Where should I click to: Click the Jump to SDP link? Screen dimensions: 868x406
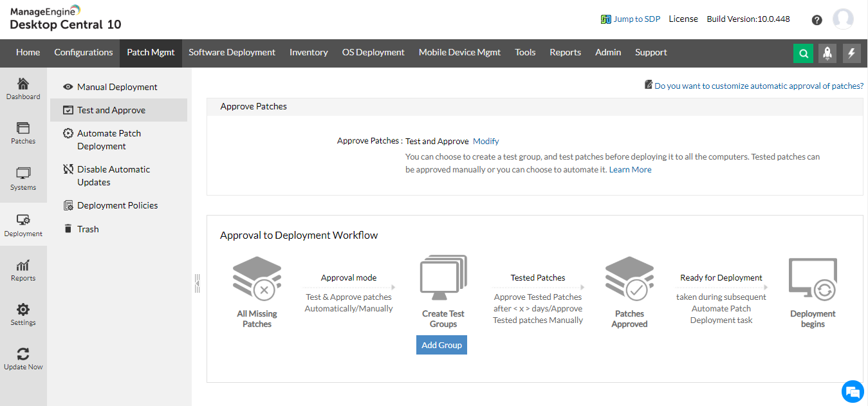click(x=636, y=19)
